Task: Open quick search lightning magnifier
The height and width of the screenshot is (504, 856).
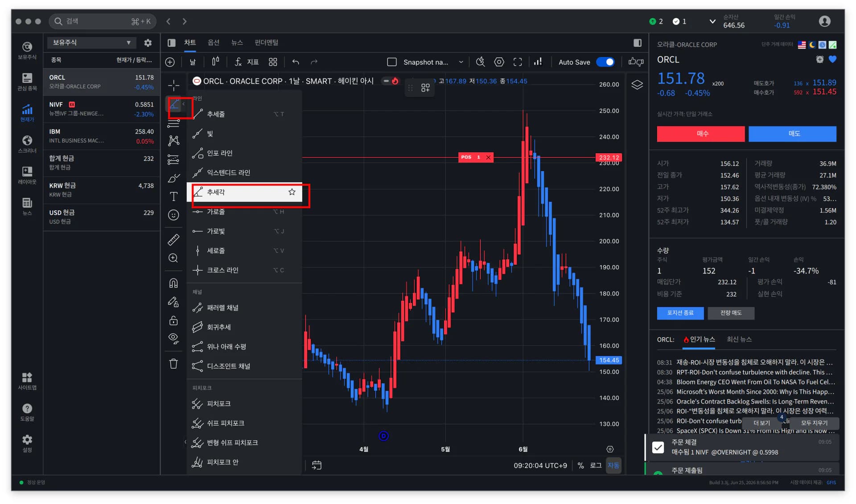Action: pyautogui.click(x=480, y=62)
